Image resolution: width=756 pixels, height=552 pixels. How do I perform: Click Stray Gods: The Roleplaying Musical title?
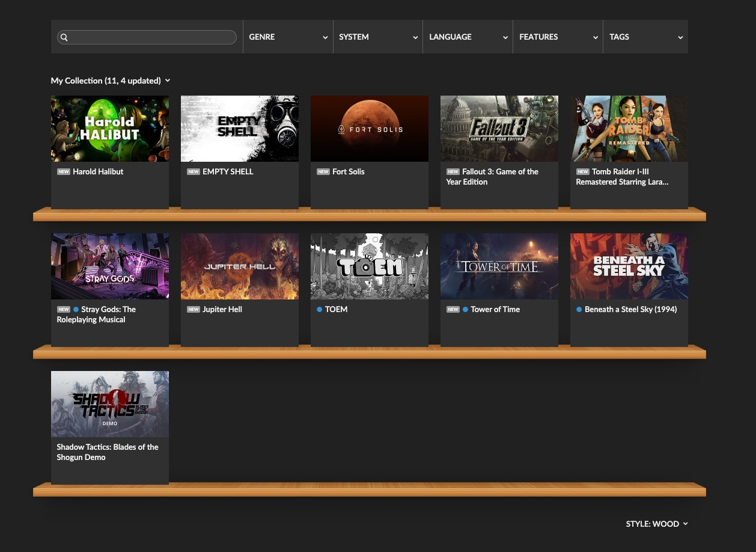click(x=96, y=314)
